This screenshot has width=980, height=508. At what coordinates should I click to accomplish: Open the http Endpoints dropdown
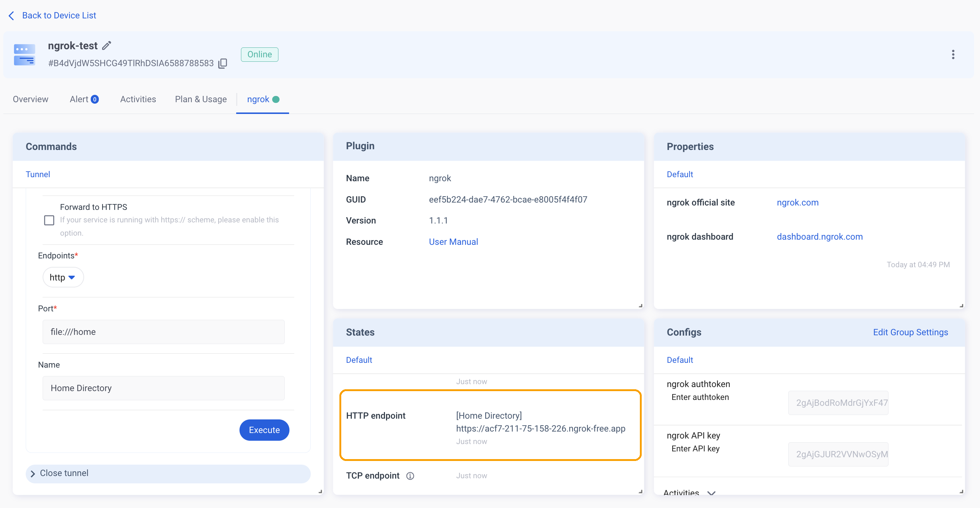point(63,277)
